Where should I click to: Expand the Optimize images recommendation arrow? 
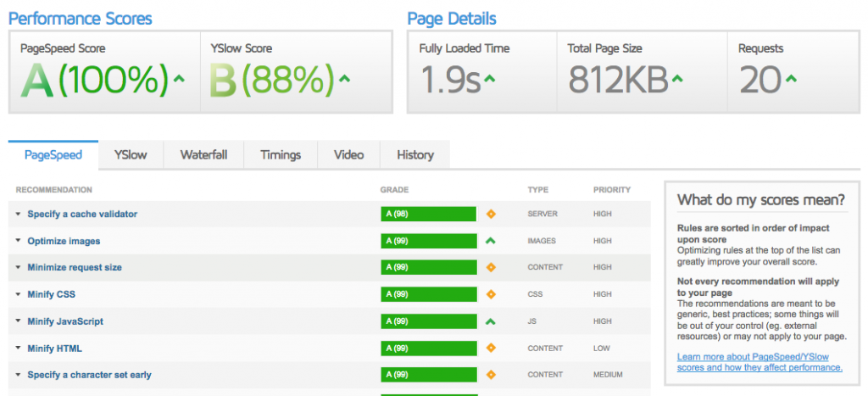18,242
